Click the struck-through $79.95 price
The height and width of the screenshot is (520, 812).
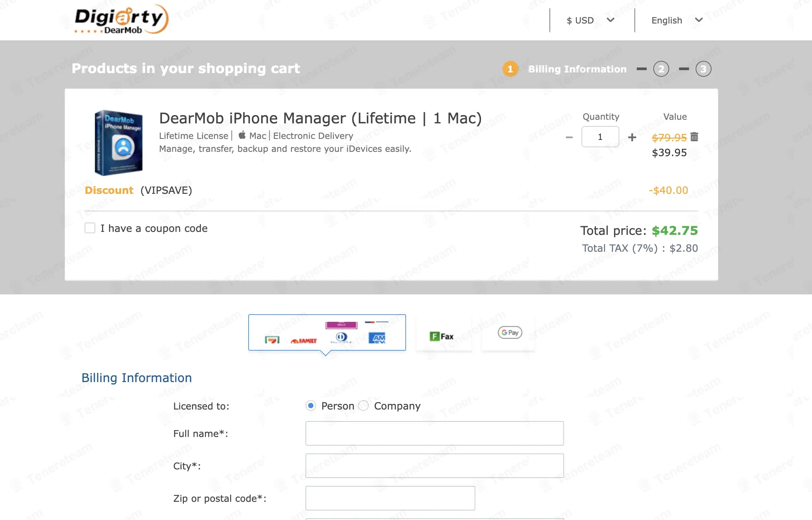click(669, 137)
